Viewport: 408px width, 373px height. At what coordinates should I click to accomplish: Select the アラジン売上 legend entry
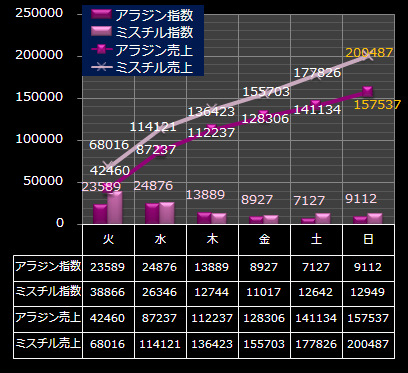pyautogui.click(x=142, y=50)
